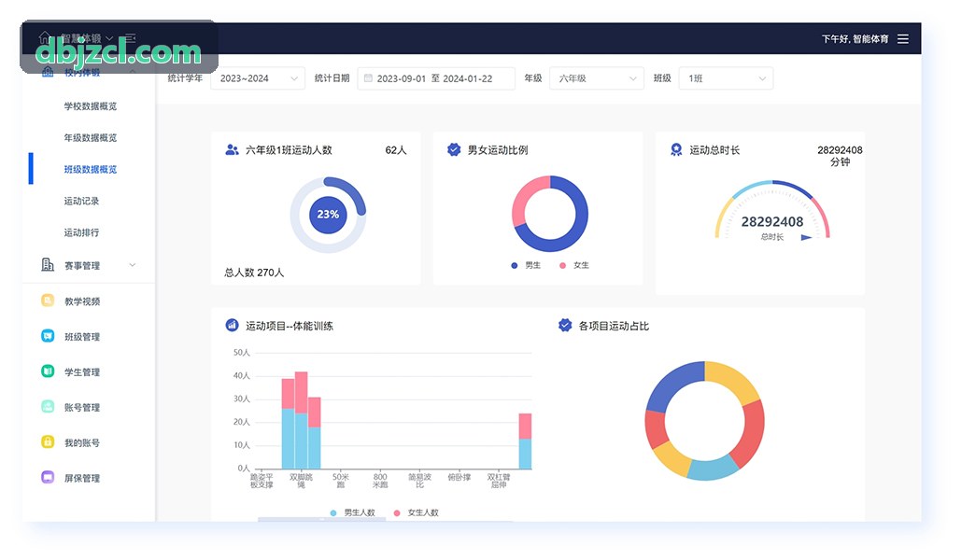This screenshot has height=560, width=961.
Task: Open the 年级 dropdown showing 六年级
Action: (x=597, y=78)
